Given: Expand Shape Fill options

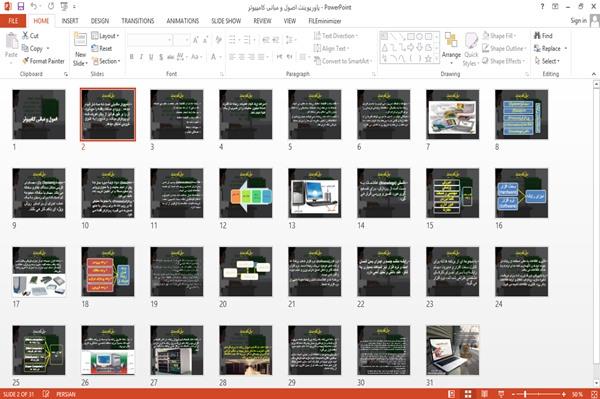Looking at the screenshot, I should coord(499,36).
